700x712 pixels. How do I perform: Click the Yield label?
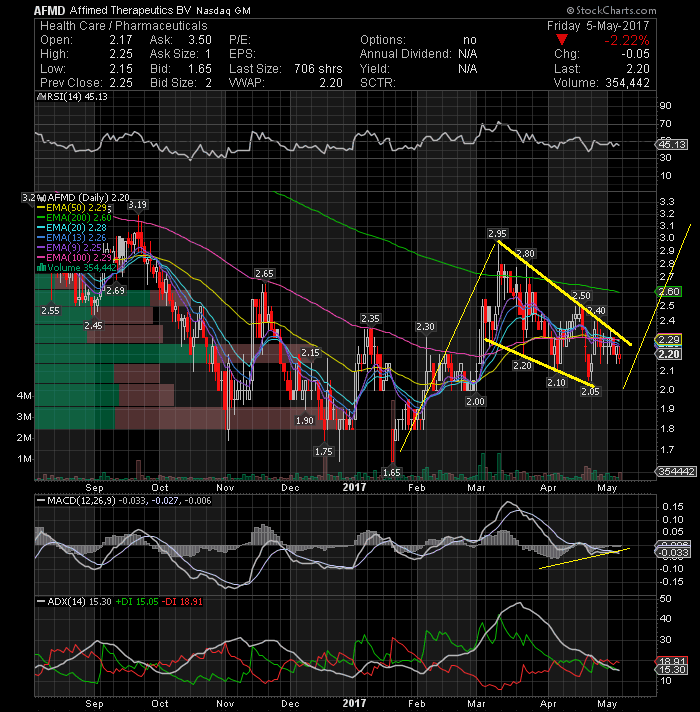[375, 69]
